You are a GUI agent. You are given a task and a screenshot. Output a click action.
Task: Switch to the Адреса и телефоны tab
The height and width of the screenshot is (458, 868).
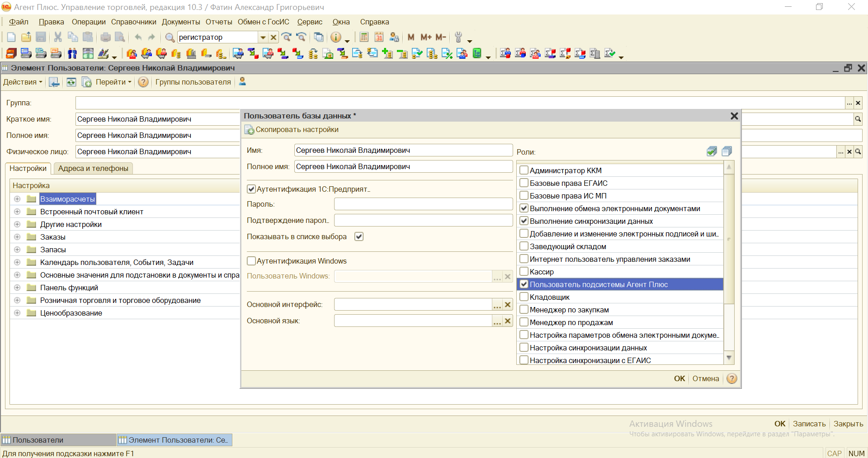[x=93, y=168]
